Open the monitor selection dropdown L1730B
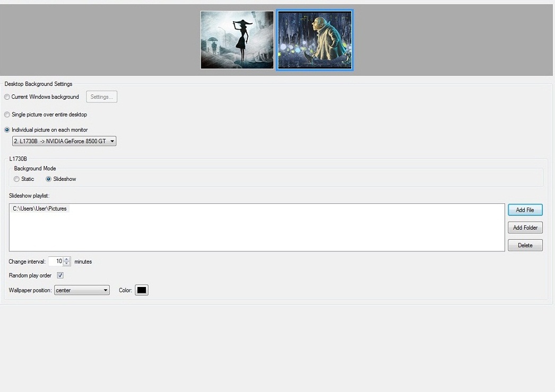This screenshot has height=392, width=555. coord(64,141)
